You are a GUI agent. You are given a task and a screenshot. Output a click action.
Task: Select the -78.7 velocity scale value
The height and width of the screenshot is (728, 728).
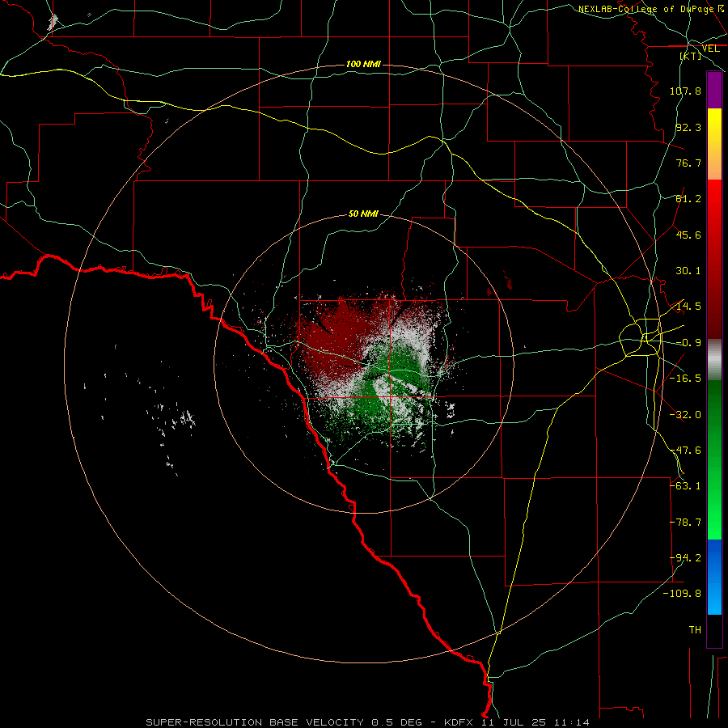tap(685, 523)
